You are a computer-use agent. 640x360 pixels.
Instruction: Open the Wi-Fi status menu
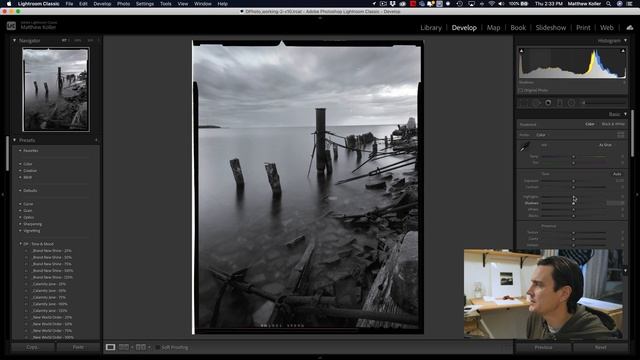491,4
